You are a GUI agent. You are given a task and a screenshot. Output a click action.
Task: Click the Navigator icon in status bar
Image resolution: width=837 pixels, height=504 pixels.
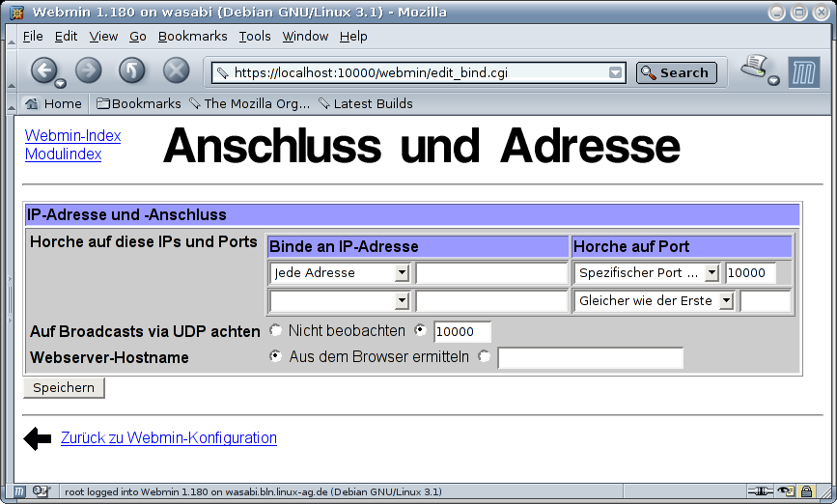pyautogui.click(x=18, y=491)
